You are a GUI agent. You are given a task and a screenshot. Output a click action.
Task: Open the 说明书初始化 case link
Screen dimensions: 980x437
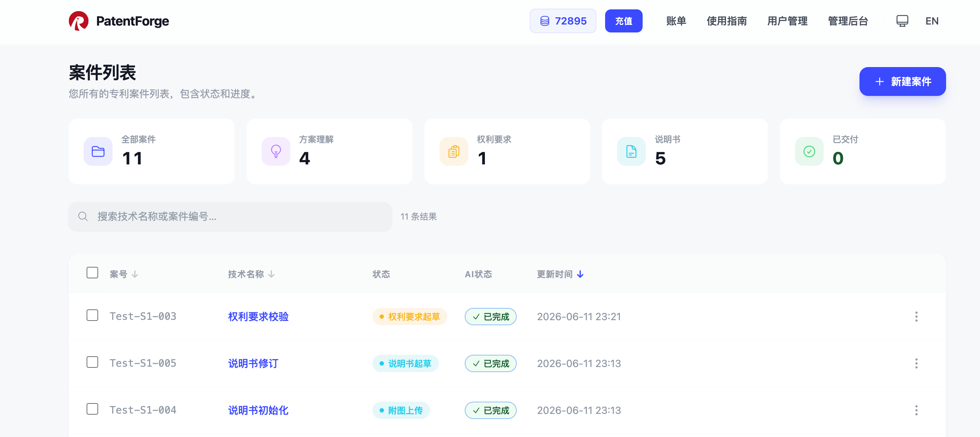coord(258,410)
